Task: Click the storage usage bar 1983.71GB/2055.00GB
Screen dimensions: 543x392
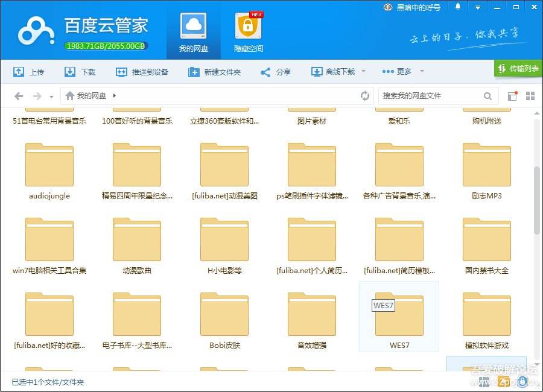Action: 106,46
